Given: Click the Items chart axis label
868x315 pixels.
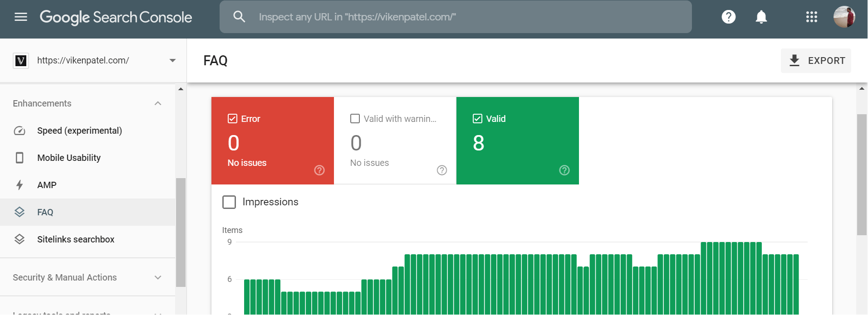Looking at the screenshot, I should pyautogui.click(x=232, y=230).
